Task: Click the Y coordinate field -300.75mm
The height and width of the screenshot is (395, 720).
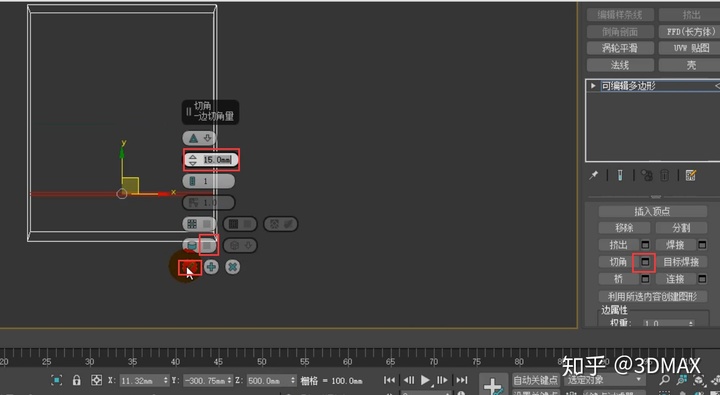Action: [x=204, y=381]
